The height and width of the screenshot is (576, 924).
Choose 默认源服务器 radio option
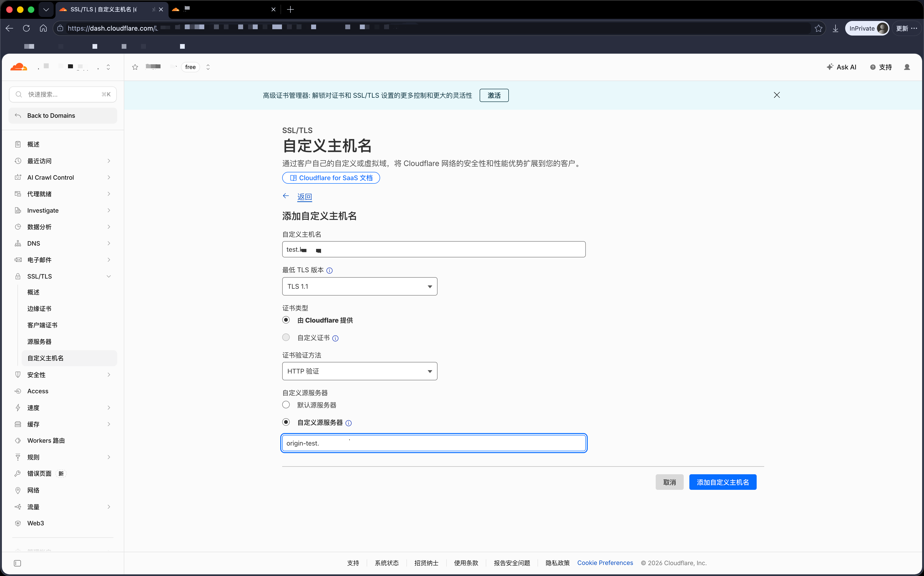pyautogui.click(x=286, y=405)
